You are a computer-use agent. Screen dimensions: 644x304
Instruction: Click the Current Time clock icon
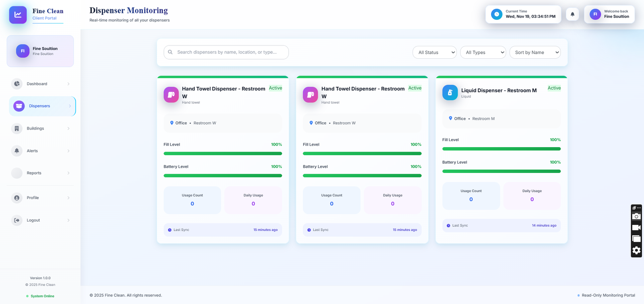coord(497,14)
